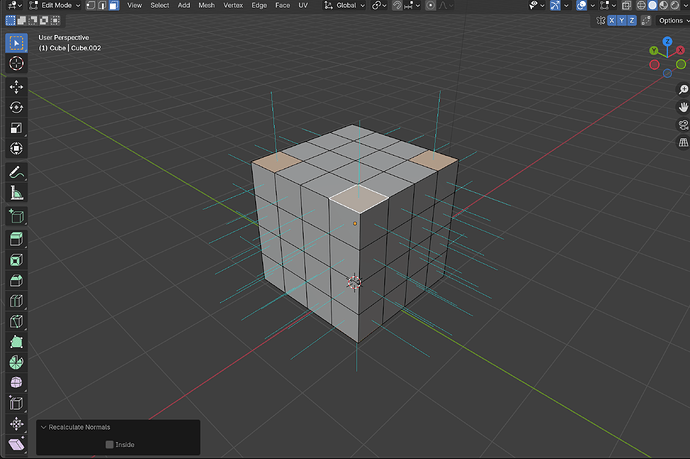Viewport: 690px width, 459px height.
Task: Pick the Rotate tool
Action: (x=16, y=107)
